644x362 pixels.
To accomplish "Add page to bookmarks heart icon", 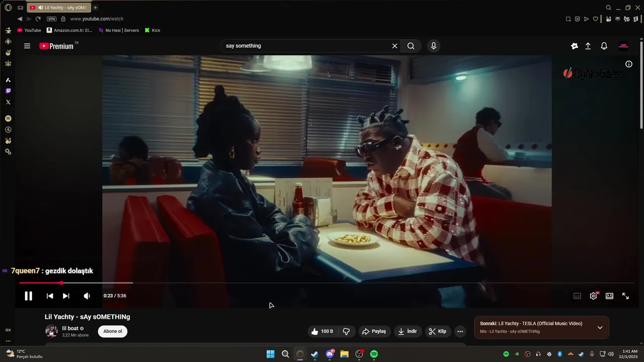I will tap(596, 19).
